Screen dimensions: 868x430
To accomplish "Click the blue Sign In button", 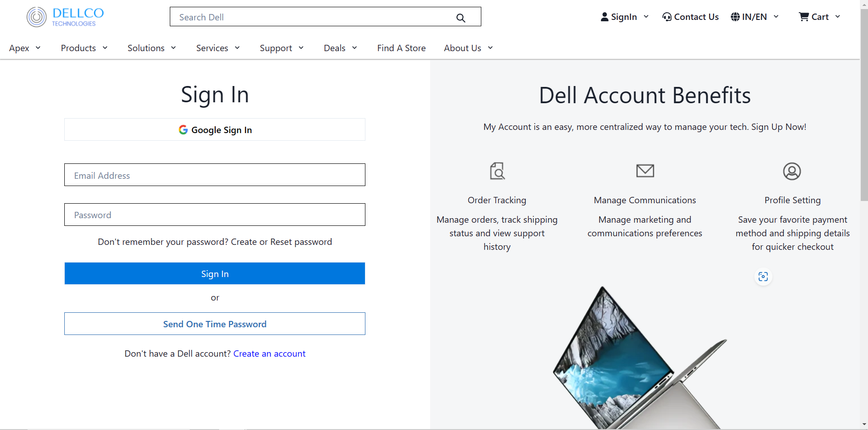I will click(x=215, y=273).
